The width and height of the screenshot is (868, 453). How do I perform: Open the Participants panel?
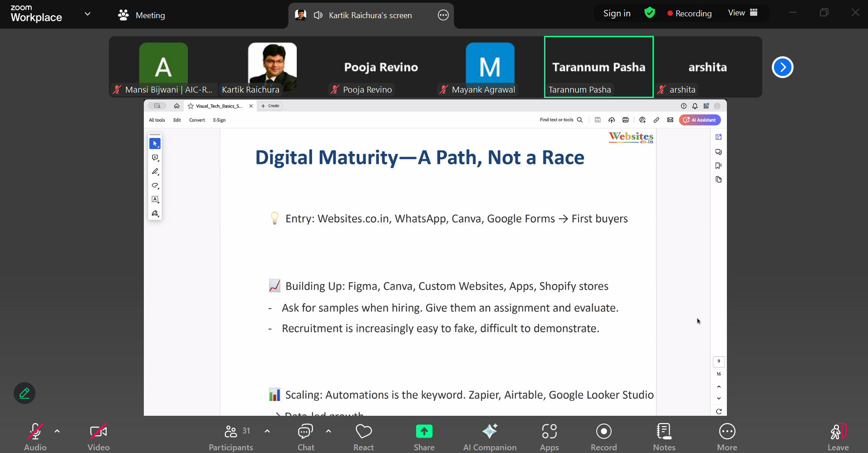pos(231,437)
